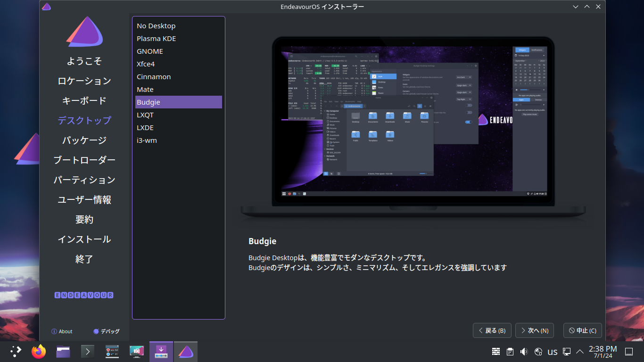Click the highlighted Budgie entry
644x362 pixels.
coord(179,102)
